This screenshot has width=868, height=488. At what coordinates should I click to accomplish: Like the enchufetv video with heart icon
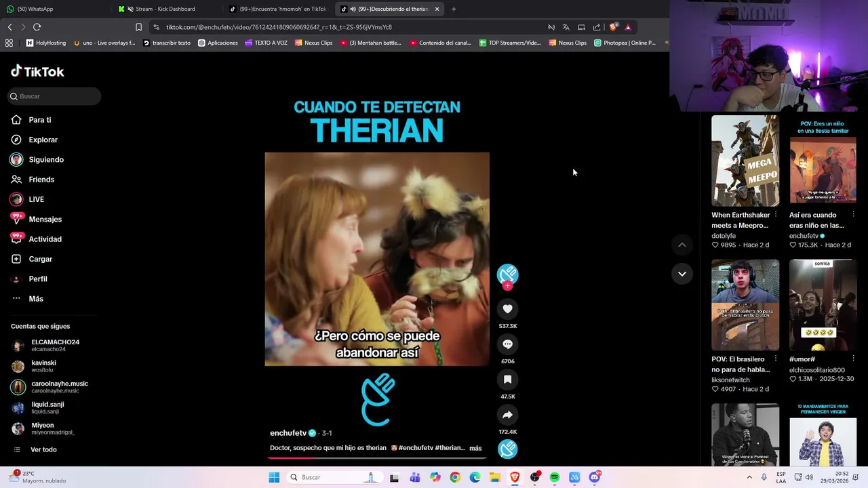click(x=507, y=309)
